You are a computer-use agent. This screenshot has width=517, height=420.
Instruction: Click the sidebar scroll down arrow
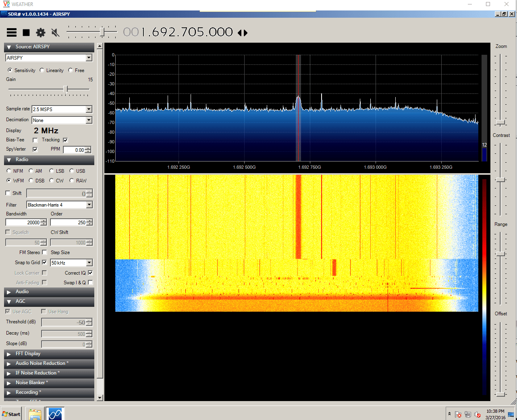pyautogui.click(x=100, y=398)
